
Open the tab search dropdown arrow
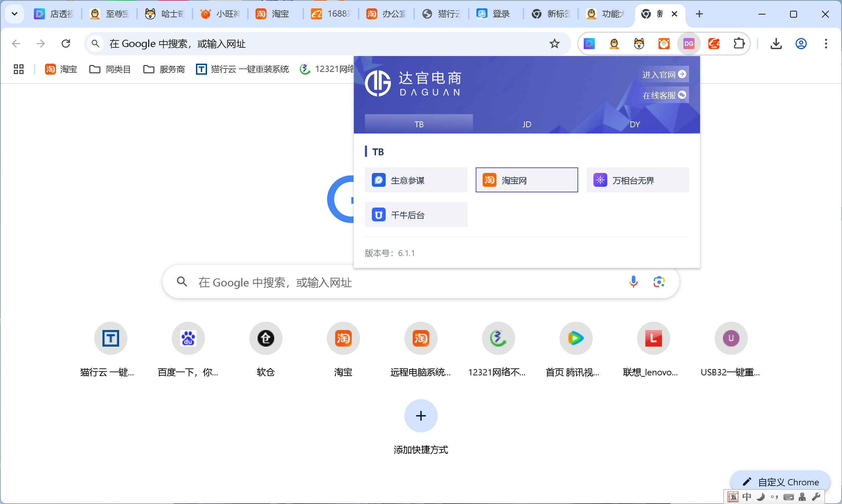[15, 14]
